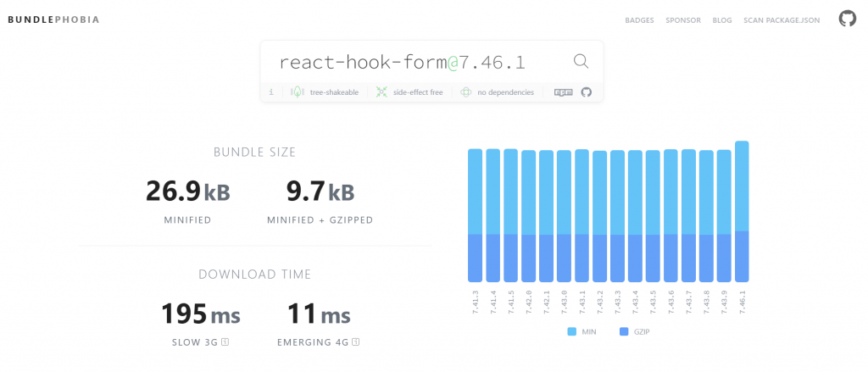868x372 pixels.
Task: Click the BUNDLE SIZE heading
Action: 254,153
